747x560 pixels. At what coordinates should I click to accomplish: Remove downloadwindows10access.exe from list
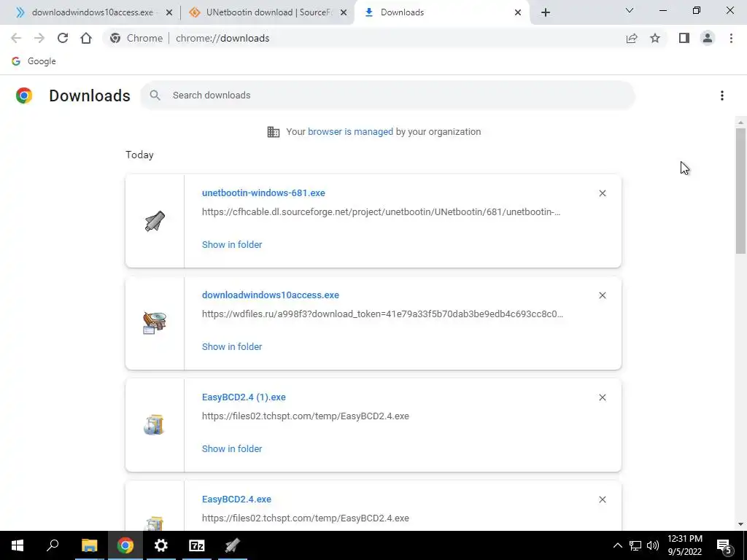coord(602,295)
